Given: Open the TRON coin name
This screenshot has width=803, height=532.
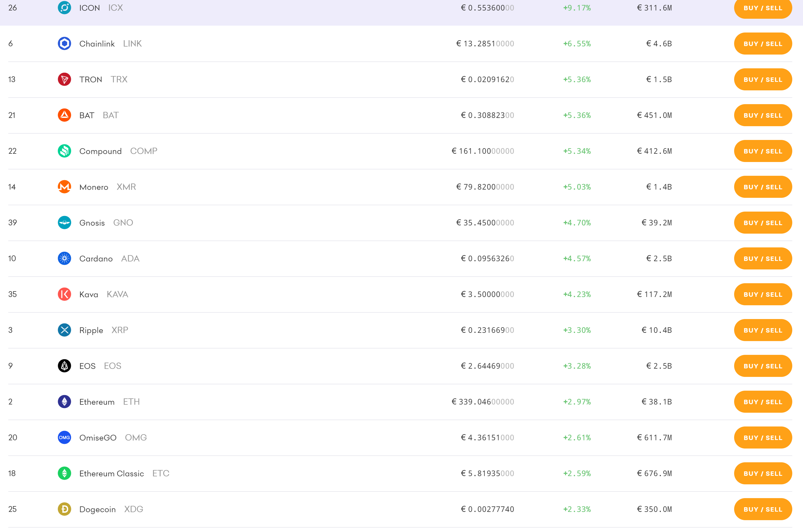Looking at the screenshot, I should pyautogui.click(x=91, y=79).
